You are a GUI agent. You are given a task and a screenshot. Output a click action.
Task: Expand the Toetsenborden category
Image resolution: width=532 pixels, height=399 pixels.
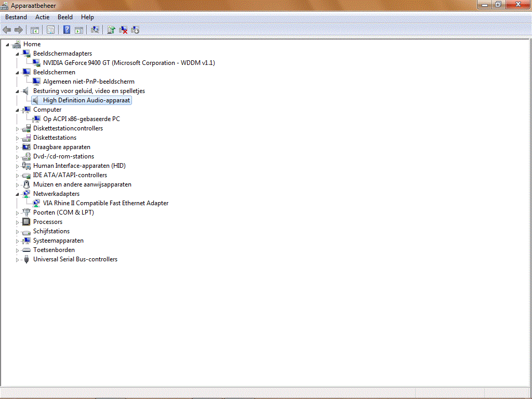17,250
